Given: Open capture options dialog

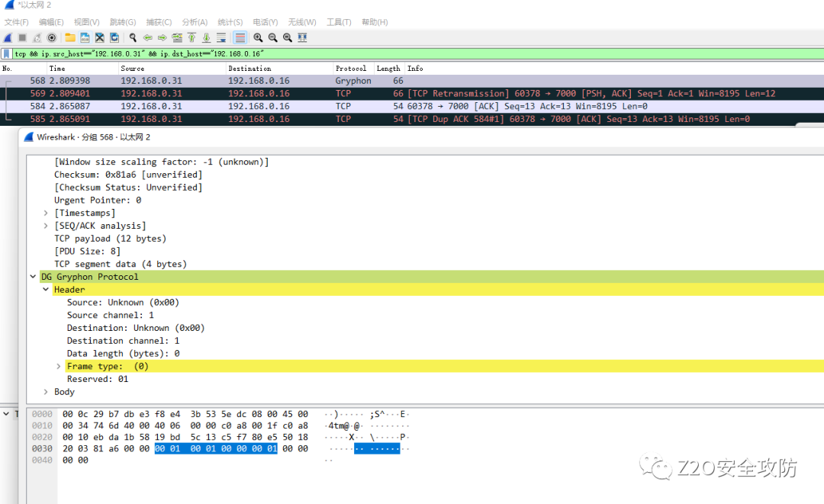Looking at the screenshot, I should point(52,38).
